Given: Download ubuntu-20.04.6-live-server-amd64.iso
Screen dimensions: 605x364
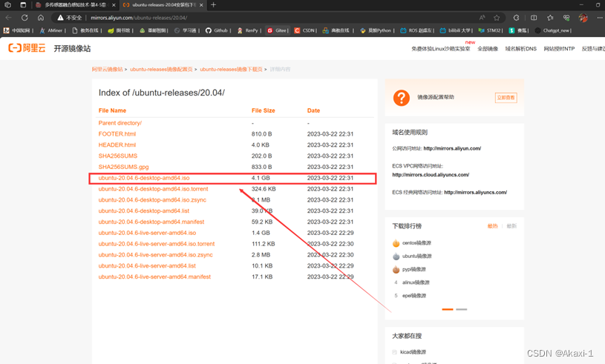Looking at the screenshot, I should pos(147,233).
